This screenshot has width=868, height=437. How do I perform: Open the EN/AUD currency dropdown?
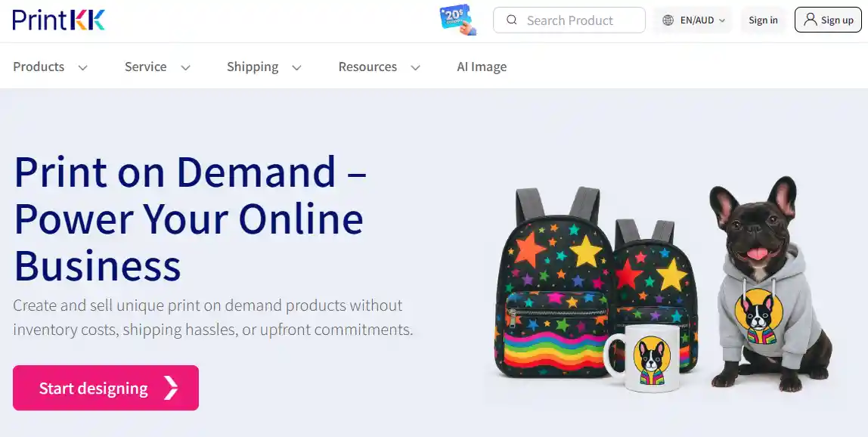tap(693, 20)
